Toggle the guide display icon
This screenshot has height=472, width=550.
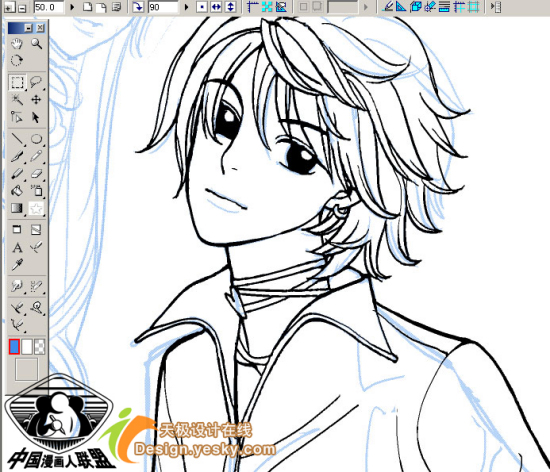(281, 7)
